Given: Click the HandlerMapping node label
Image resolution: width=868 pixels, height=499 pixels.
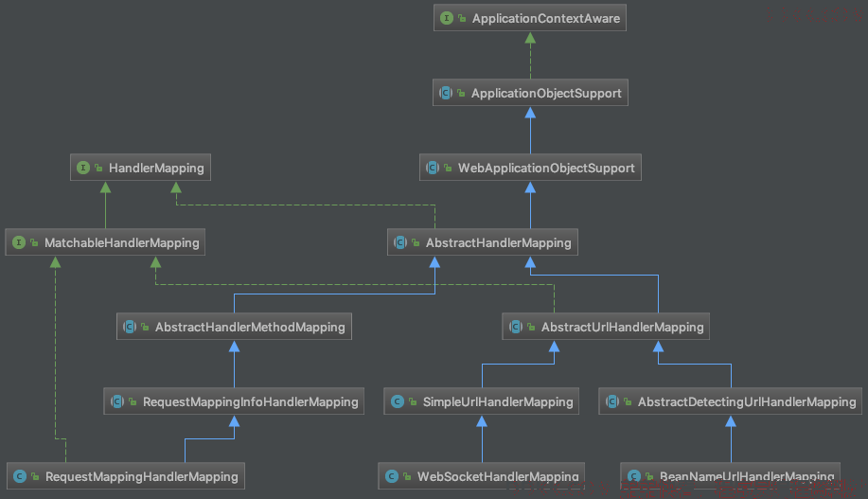Looking at the screenshot, I should pyautogui.click(x=156, y=168).
